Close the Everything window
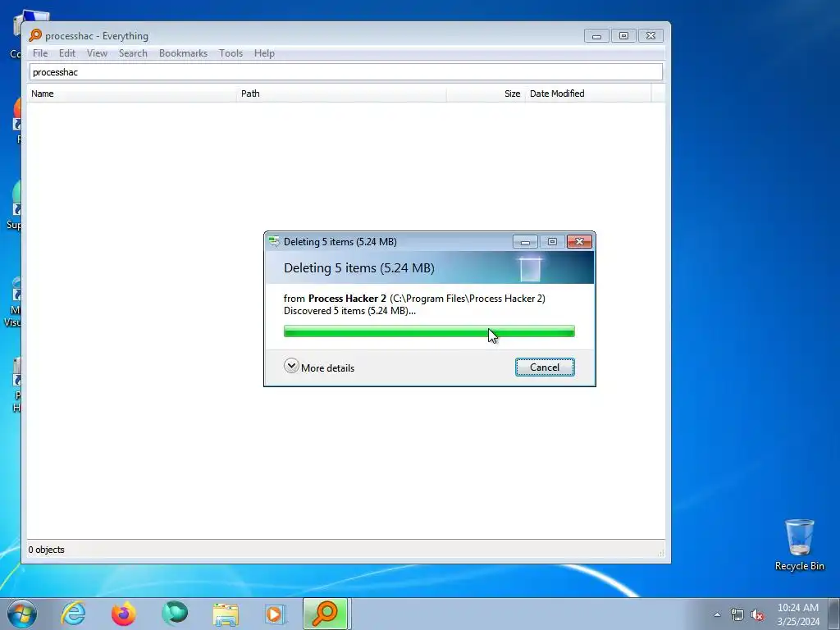 point(651,36)
